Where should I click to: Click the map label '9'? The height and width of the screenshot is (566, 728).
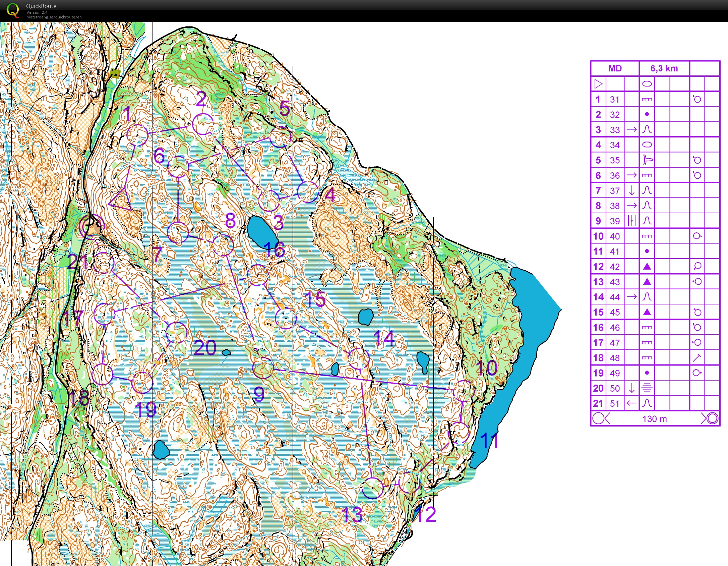[259, 394]
